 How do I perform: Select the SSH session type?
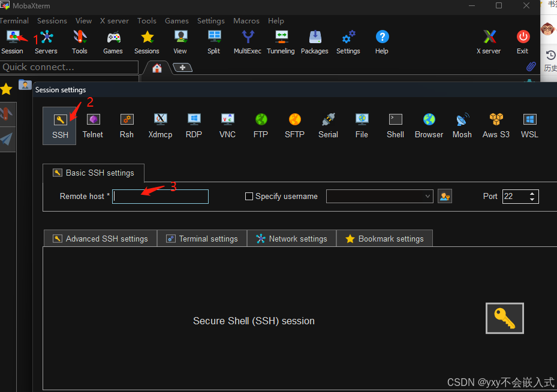[x=60, y=126]
